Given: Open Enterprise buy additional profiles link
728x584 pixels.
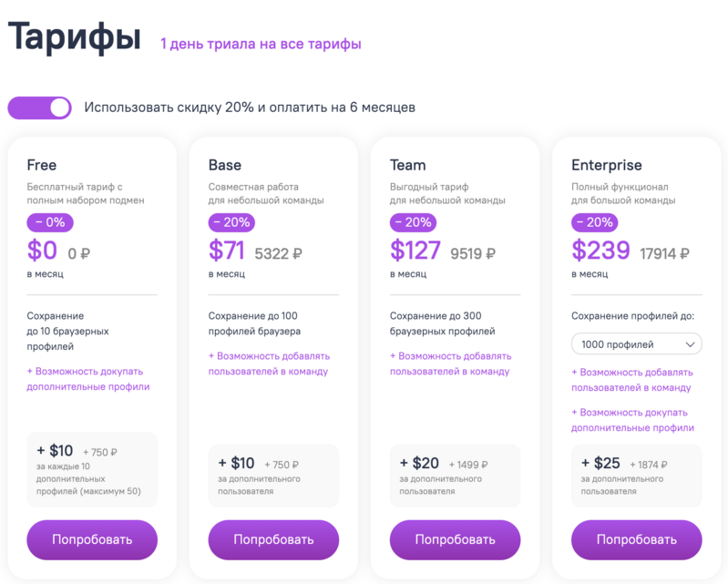Looking at the screenshot, I should click(631, 420).
